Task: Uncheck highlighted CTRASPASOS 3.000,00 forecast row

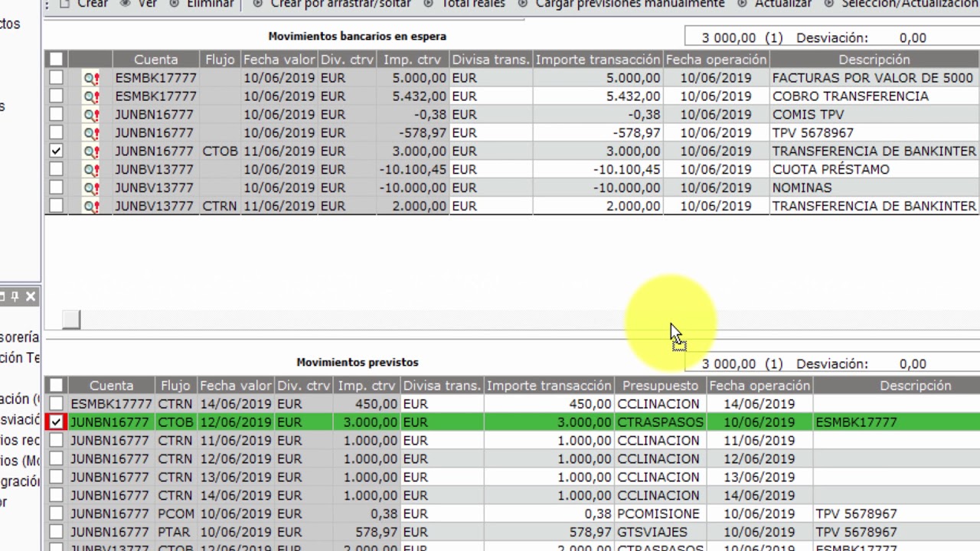Action: [x=56, y=422]
